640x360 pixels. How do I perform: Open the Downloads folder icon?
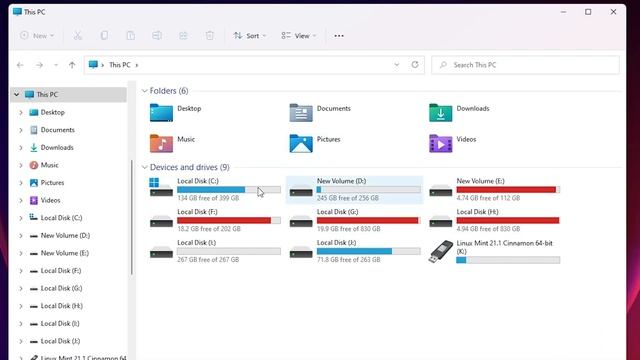(440, 113)
